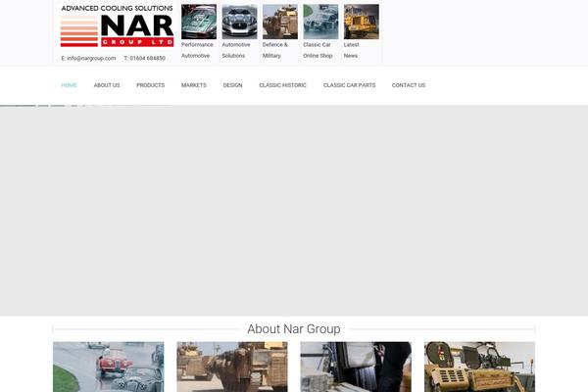
Task: Follow the Performance Automotive text link
Action: tap(197, 50)
